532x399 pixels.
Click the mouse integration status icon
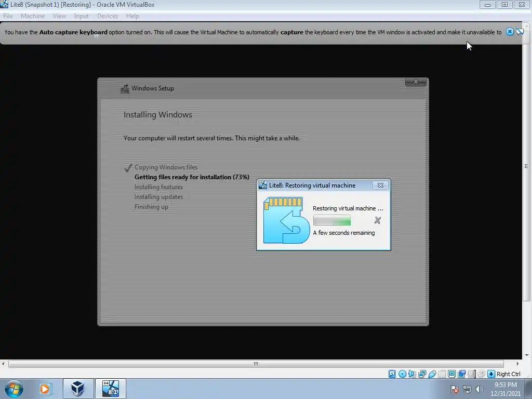pos(481,374)
